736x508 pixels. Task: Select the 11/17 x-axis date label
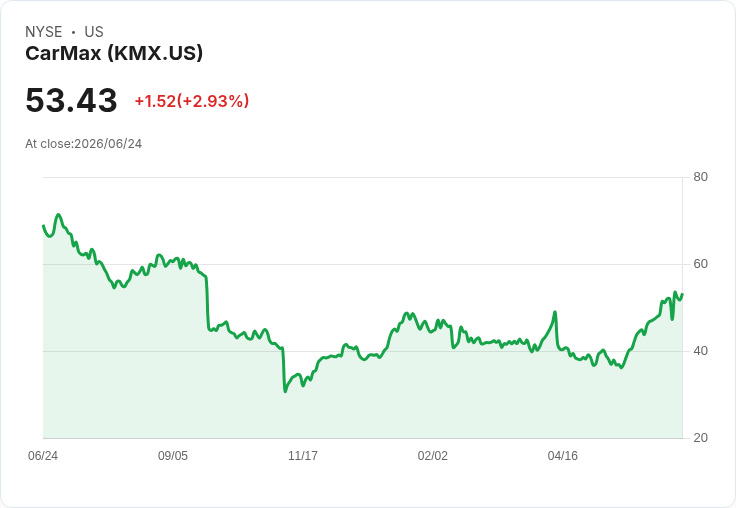(x=303, y=455)
